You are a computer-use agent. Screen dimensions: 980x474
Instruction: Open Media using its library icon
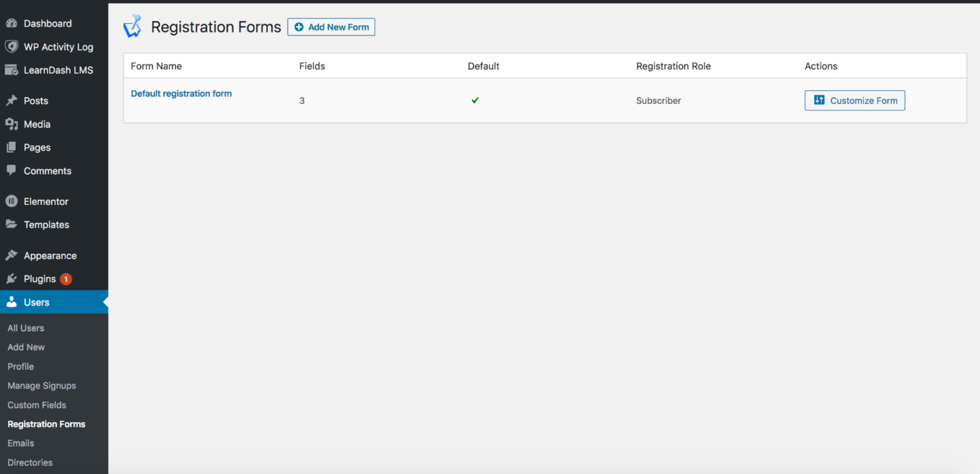coord(13,124)
